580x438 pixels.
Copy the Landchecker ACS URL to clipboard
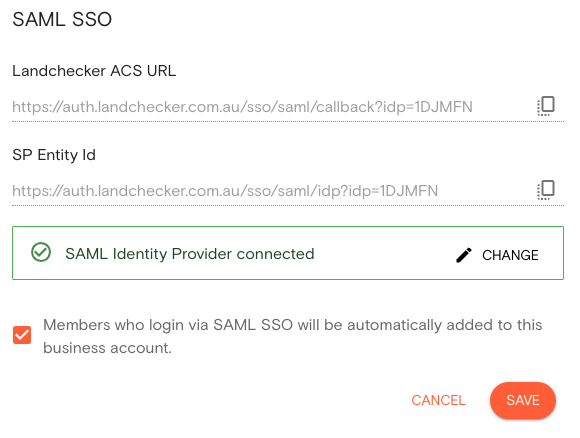click(x=546, y=106)
